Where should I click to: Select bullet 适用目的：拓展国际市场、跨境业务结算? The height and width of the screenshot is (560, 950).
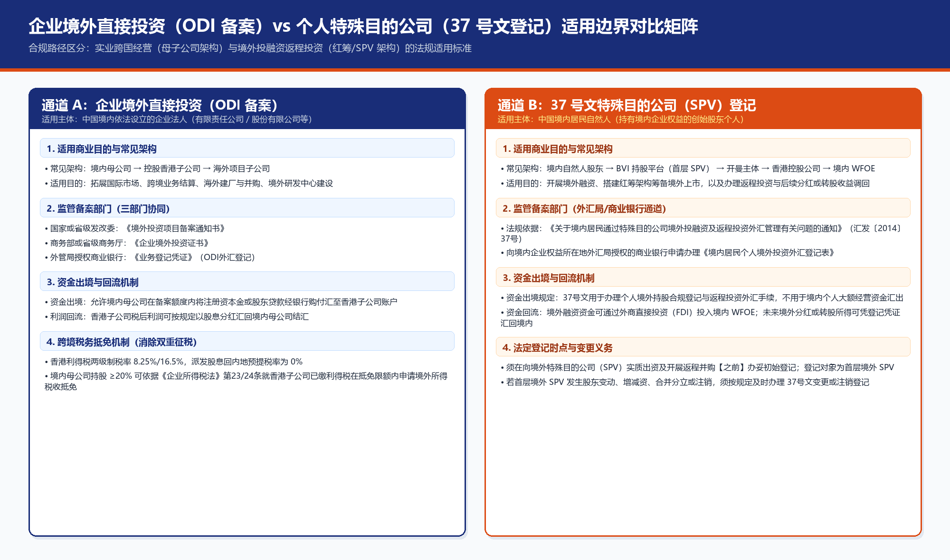point(189,183)
